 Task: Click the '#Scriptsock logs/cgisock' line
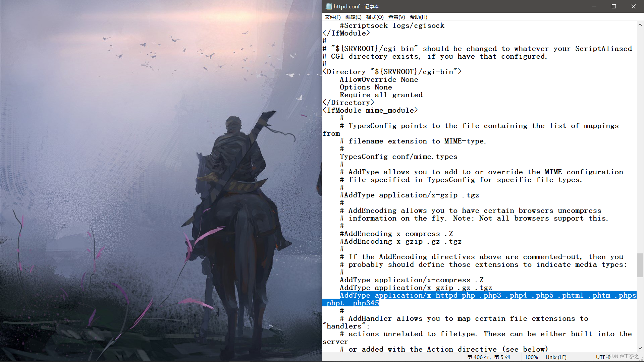[x=392, y=25]
